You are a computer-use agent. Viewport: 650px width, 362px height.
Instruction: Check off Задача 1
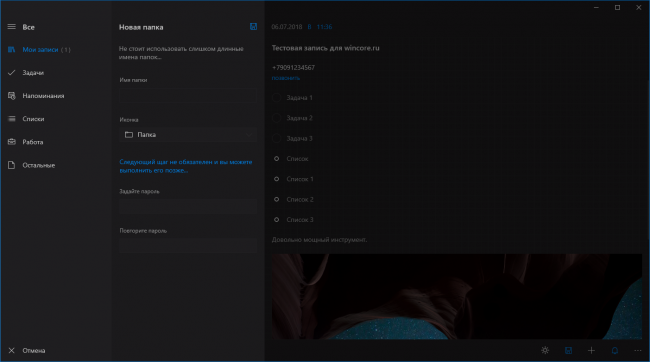tap(276, 98)
